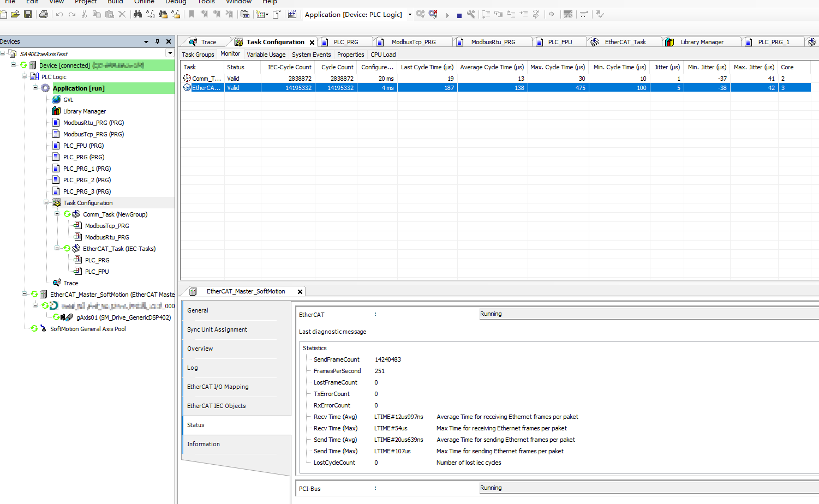The height and width of the screenshot is (504, 819).
Task: Click the Library Manager books icon in tree
Action: pos(56,111)
